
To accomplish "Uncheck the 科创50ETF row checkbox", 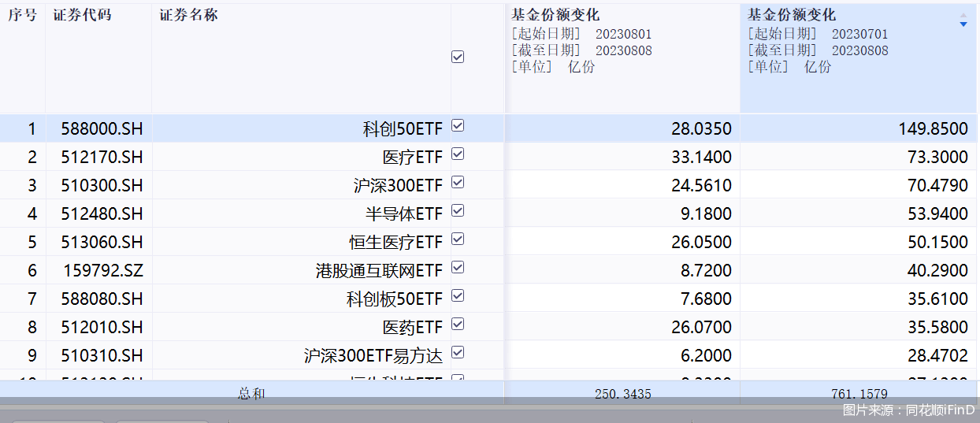I will [458, 126].
